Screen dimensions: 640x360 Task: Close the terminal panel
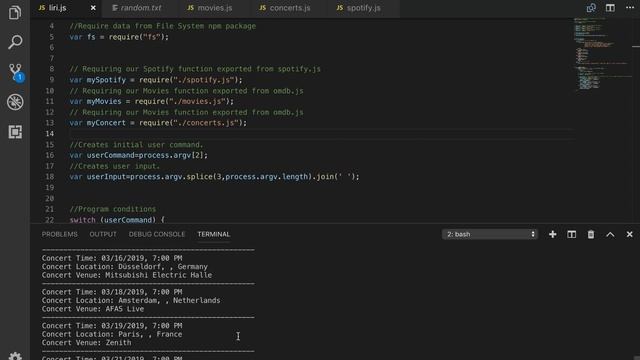[x=629, y=234]
